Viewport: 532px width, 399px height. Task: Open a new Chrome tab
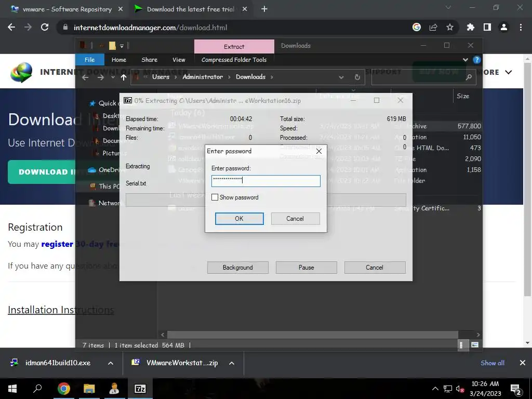coord(264,9)
